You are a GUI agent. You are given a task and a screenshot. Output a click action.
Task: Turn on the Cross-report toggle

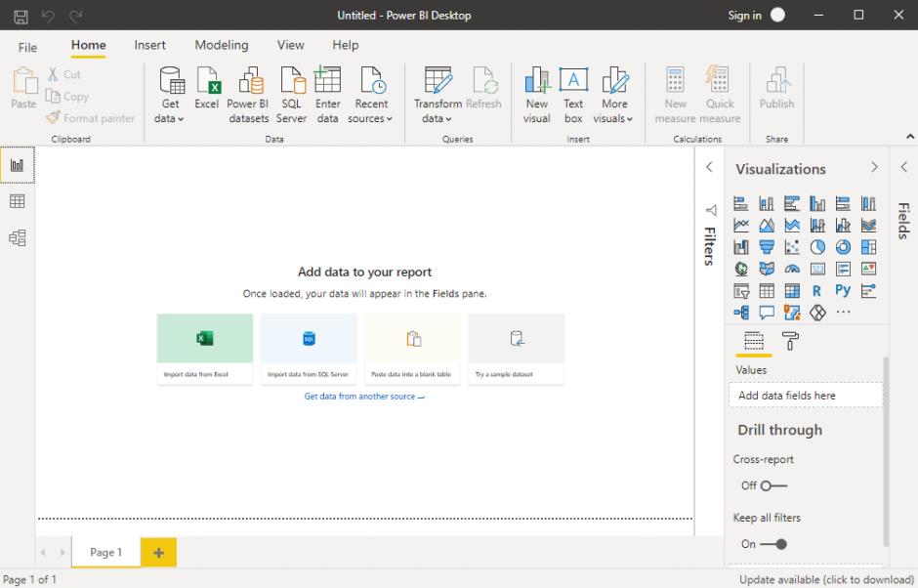pyautogui.click(x=774, y=485)
